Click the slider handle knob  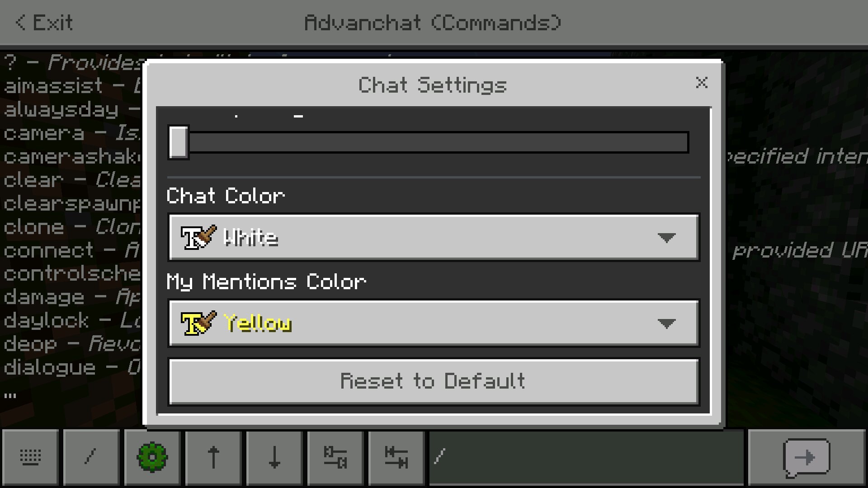pyautogui.click(x=179, y=143)
